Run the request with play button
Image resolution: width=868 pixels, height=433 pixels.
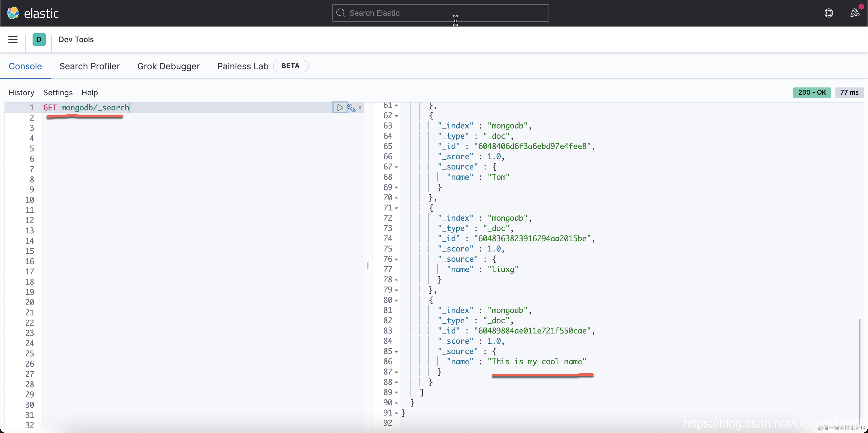point(340,108)
